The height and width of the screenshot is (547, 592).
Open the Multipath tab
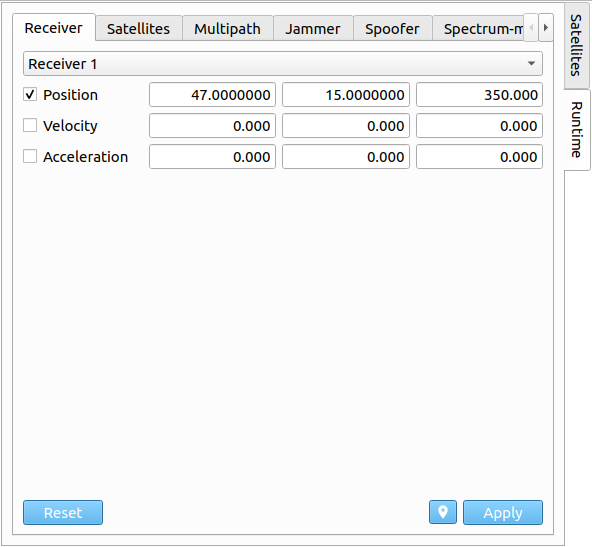[227, 28]
